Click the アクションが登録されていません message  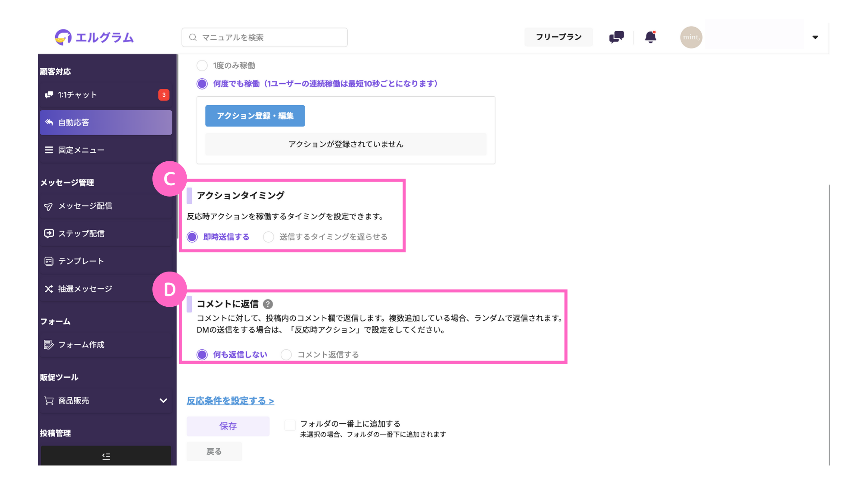346,144
